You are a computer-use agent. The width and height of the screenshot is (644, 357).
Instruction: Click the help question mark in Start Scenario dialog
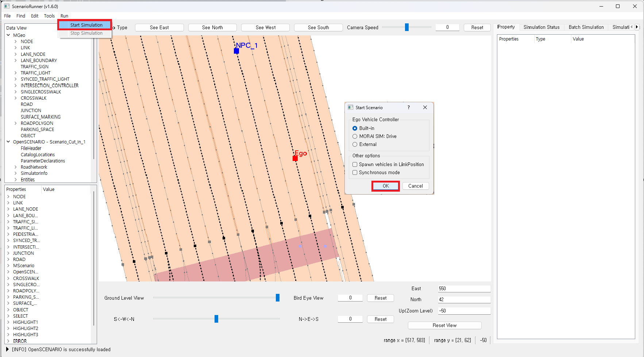408,107
